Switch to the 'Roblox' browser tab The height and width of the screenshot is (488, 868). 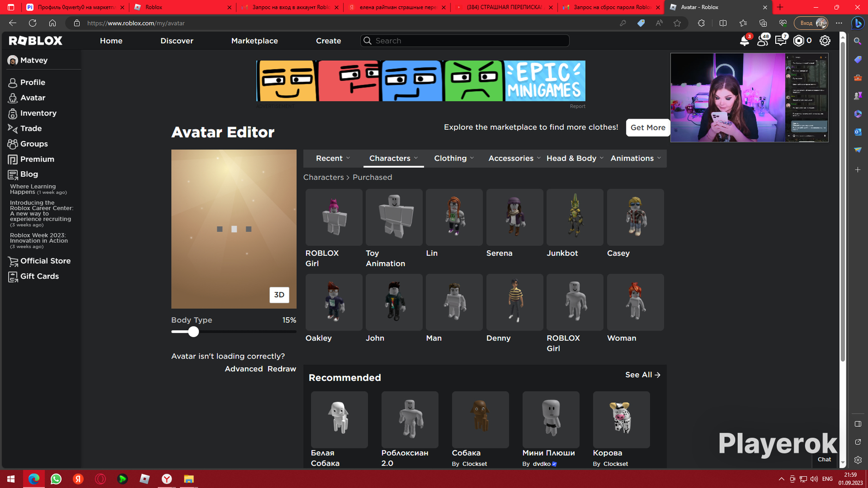click(x=183, y=7)
